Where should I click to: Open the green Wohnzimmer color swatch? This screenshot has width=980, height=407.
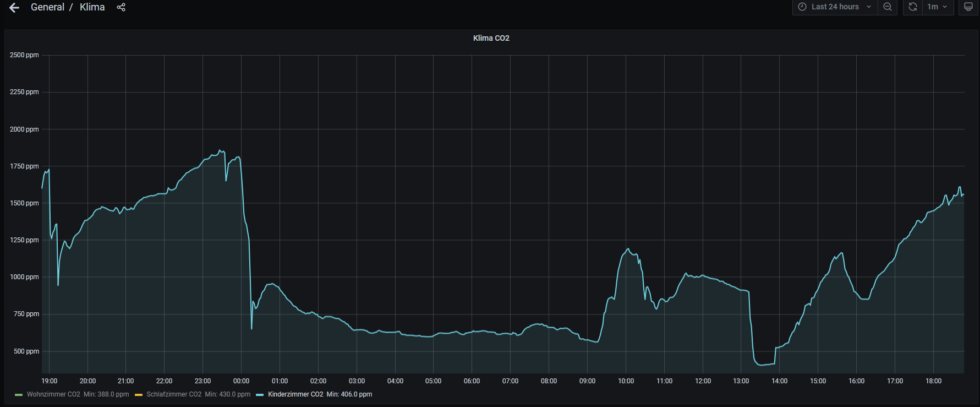click(19, 395)
